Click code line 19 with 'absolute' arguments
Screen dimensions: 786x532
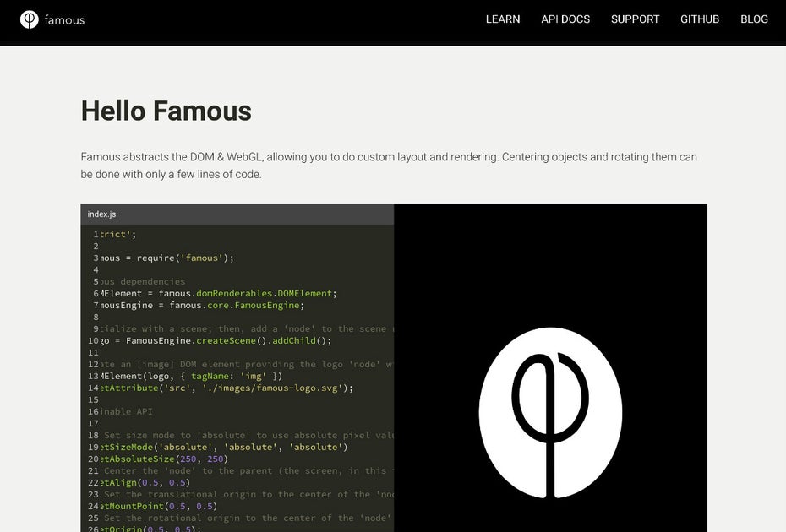click(x=224, y=447)
